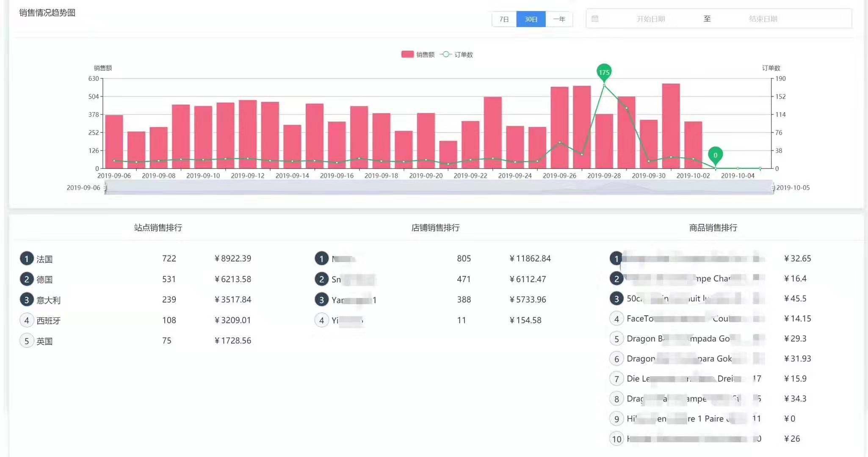Click the 175 peak marker pin
The width and height of the screenshot is (868, 457).
pyautogui.click(x=604, y=72)
